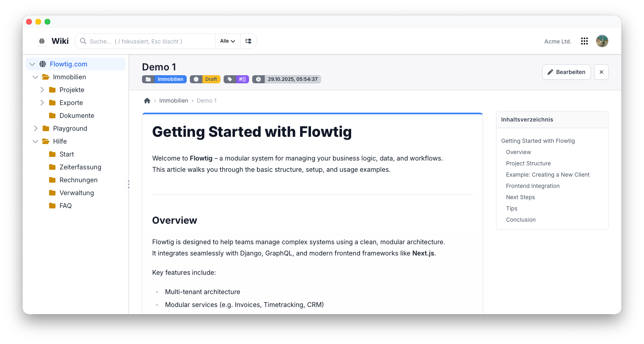Image resolution: width=644 pixels, height=344 pixels.
Task: Click the status circle icon on Draft badge
Action: coord(196,79)
